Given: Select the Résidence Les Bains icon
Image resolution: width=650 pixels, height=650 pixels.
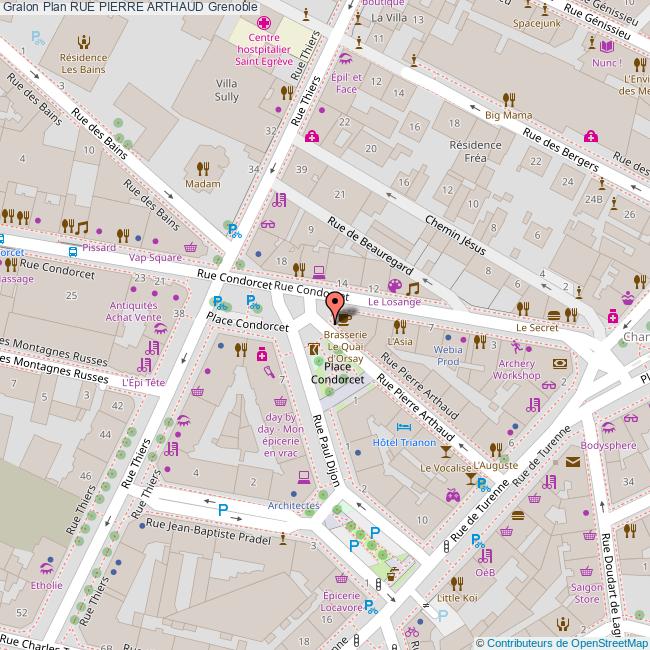Looking at the screenshot, I should pyautogui.click(x=83, y=41).
